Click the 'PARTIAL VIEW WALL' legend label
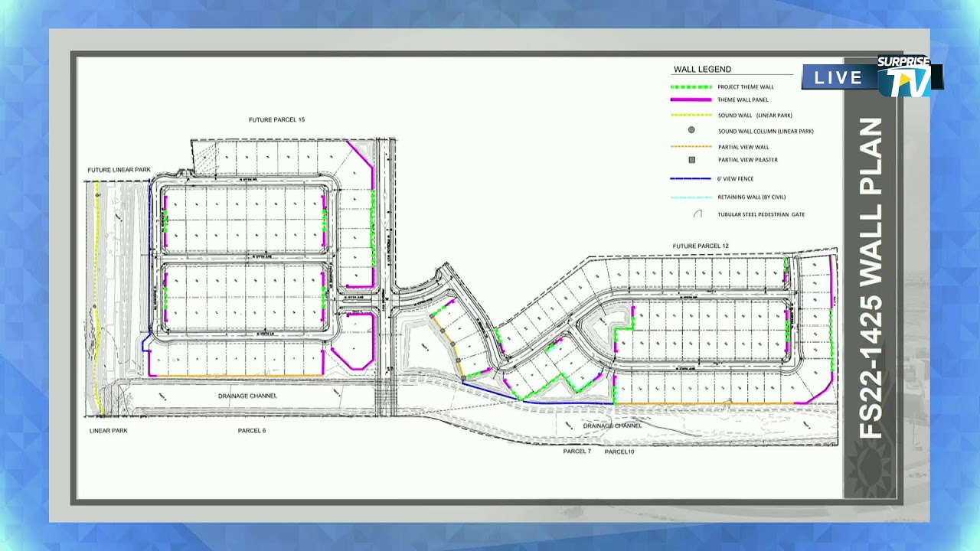Screen dimensions: 980x551 click(x=743, y=147)
